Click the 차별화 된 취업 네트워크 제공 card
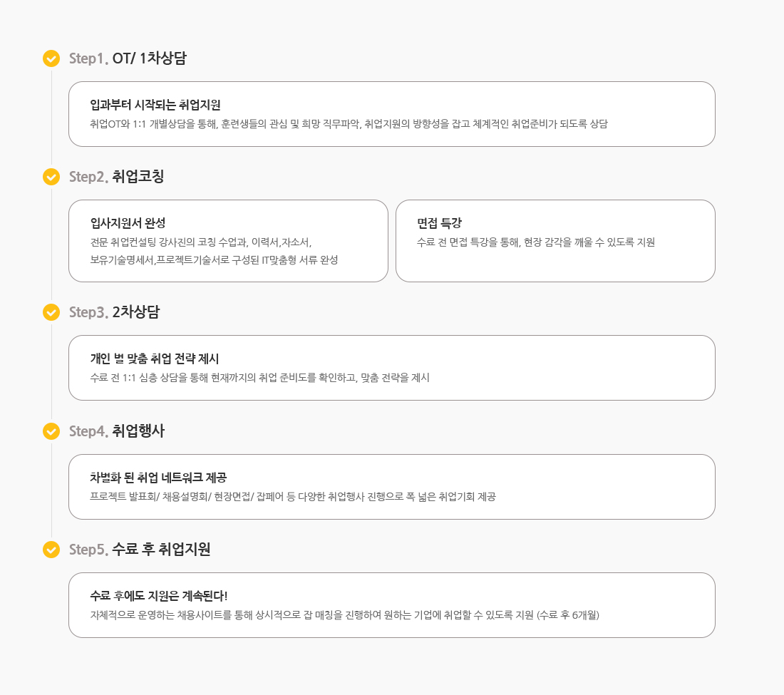The width and height of the screenshot is (784, 695). click(391, 487)
